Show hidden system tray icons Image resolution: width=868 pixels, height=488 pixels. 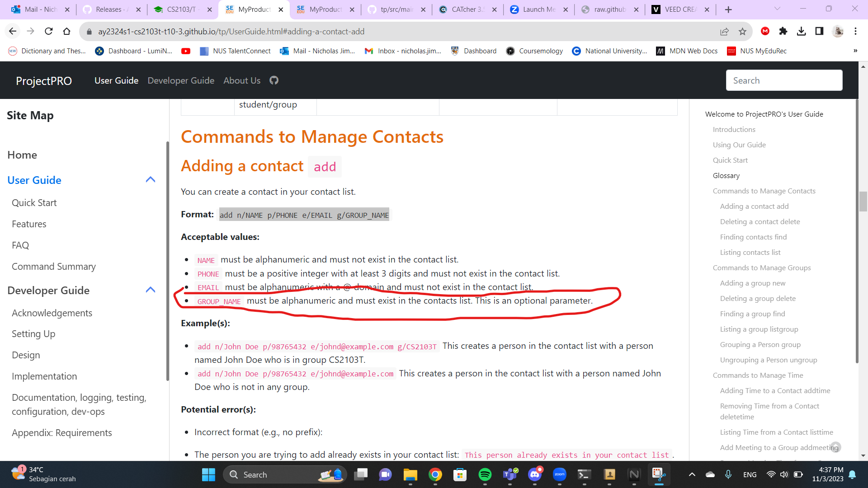(692, 474)
